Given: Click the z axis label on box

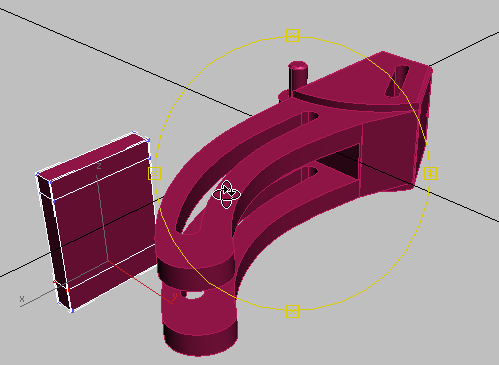Looking at the screenshot, I should pyautogui.click(x=99, y=166).
